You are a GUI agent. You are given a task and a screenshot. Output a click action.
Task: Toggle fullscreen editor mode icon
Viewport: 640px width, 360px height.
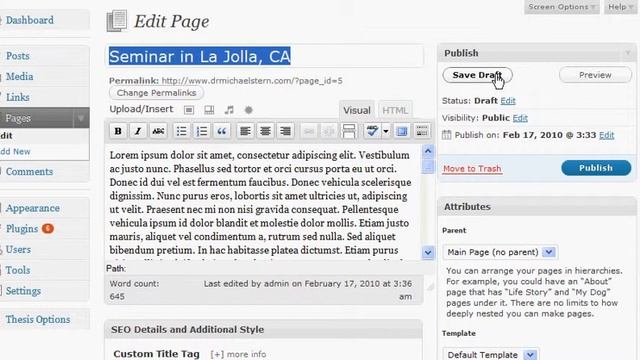(x=402, y=131)
